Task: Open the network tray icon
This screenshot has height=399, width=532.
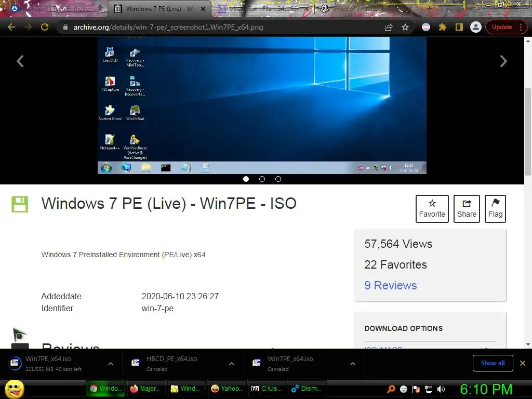Action: 429,389
